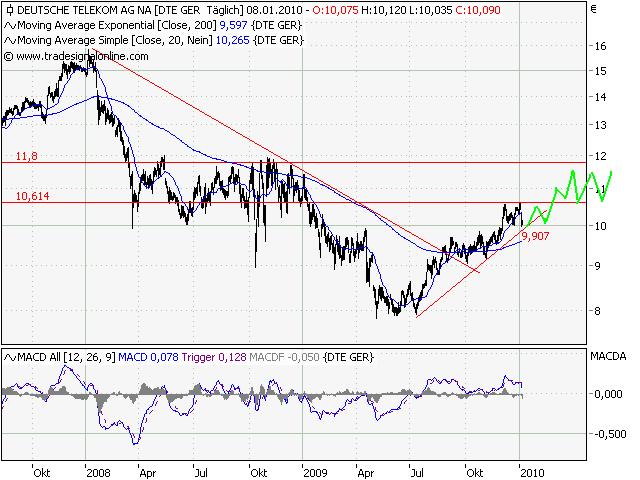Click the -0,500 tick on MACD axis
640x480 pixels.
coord(611,434)
